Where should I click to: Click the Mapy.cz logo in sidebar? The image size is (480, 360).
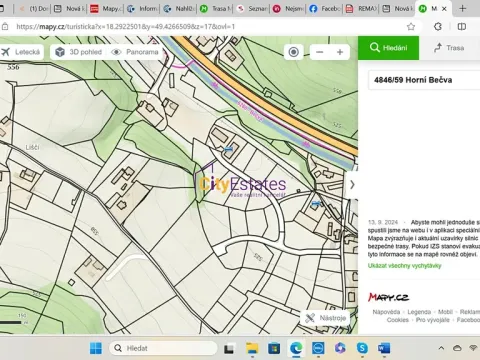click(388, 297)
